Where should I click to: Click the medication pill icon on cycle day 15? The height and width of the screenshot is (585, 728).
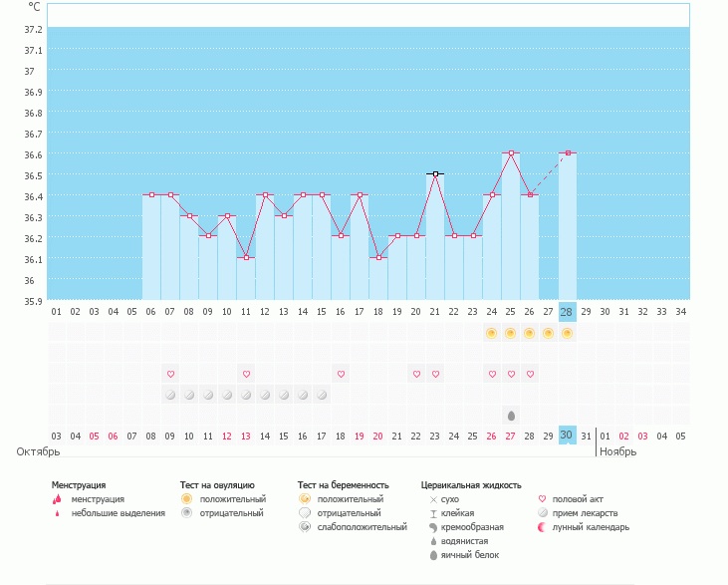(x=322, y=395)
